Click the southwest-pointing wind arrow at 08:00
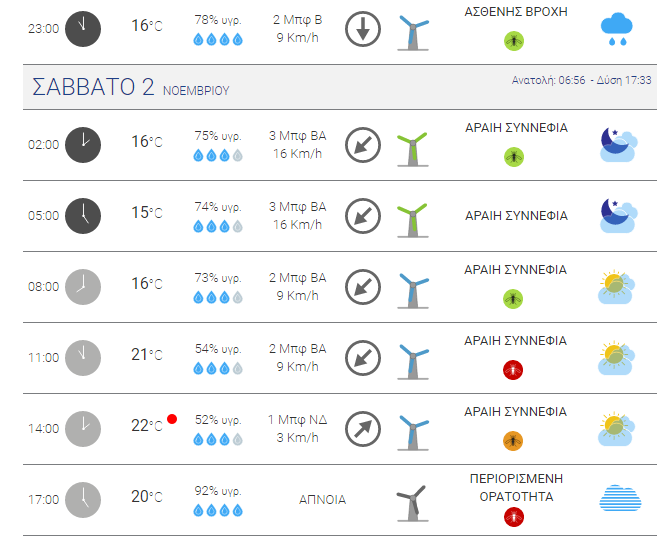The image size is (669, 543). click(363, 287)
